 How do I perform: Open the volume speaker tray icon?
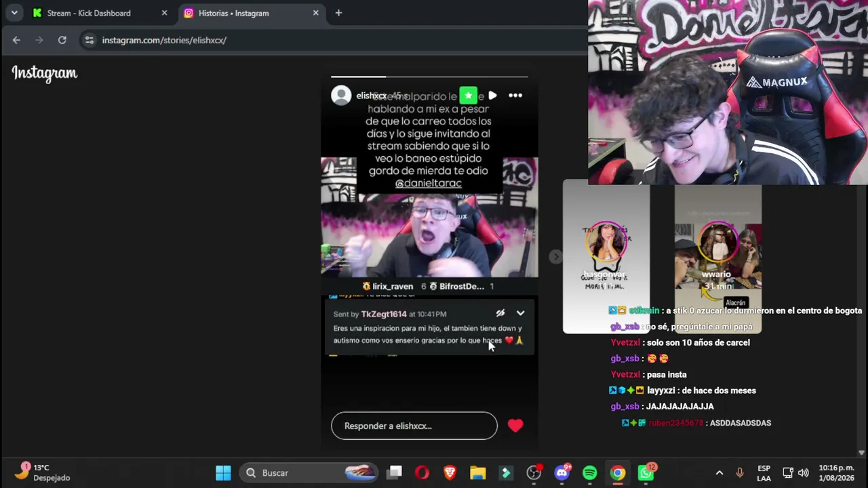coord(804,472)
